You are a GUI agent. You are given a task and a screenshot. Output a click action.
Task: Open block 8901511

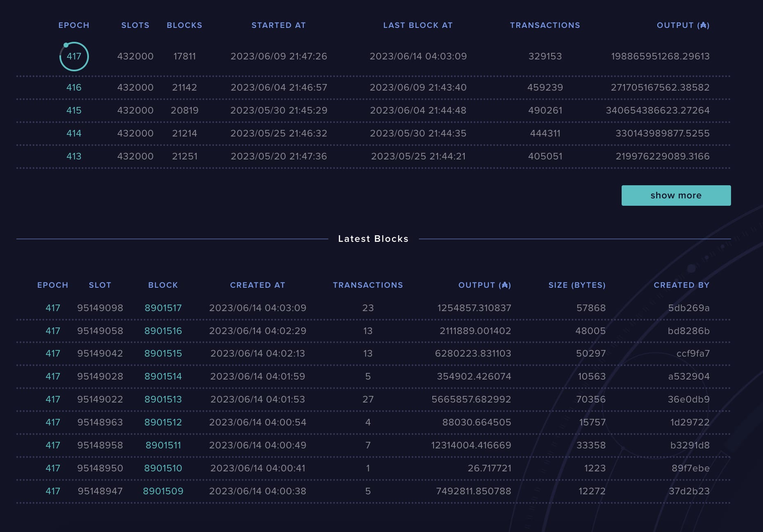[163, 445]
